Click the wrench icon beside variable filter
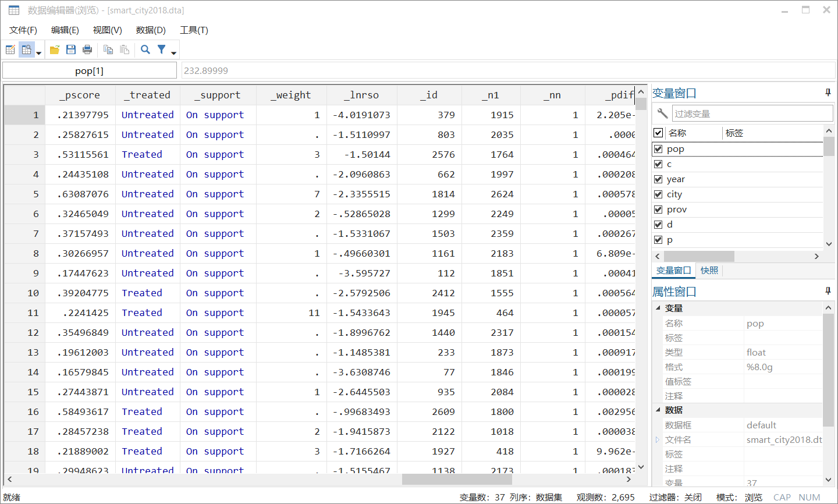838x504 pixels. click(x=662, y=113)
